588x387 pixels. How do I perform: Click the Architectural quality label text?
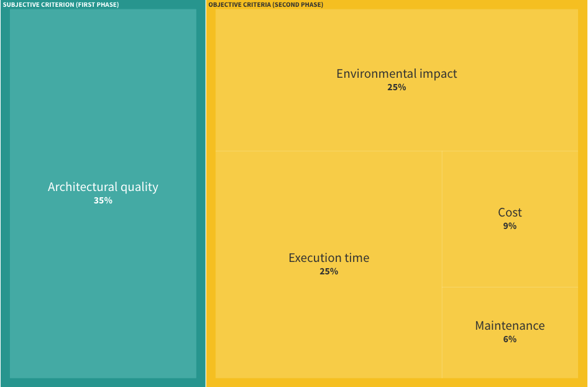pyautogui.click(x=103, y=187)
